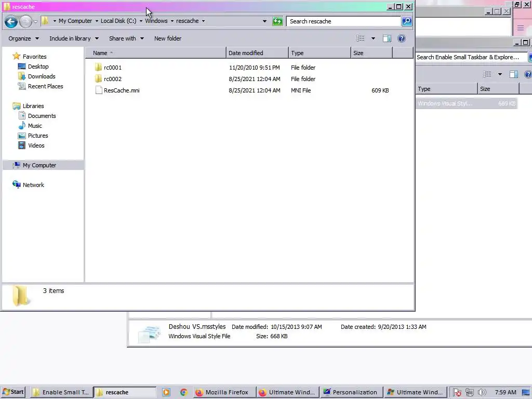Open Videos library
This screenshot has height=399, width=532.
[36, 145]
